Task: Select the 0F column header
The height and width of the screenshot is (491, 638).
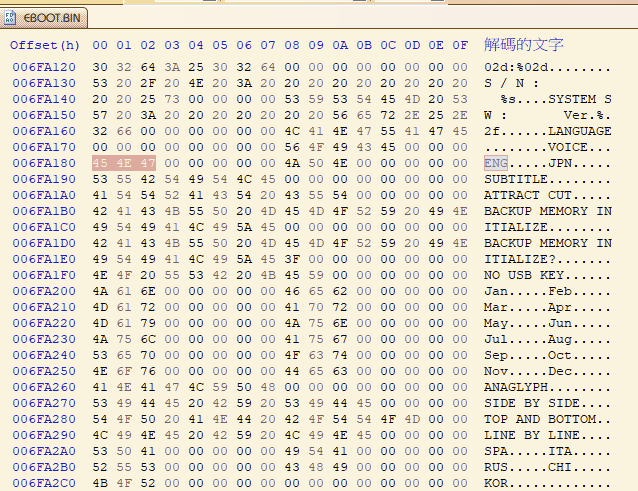Action: click(459, 46)
